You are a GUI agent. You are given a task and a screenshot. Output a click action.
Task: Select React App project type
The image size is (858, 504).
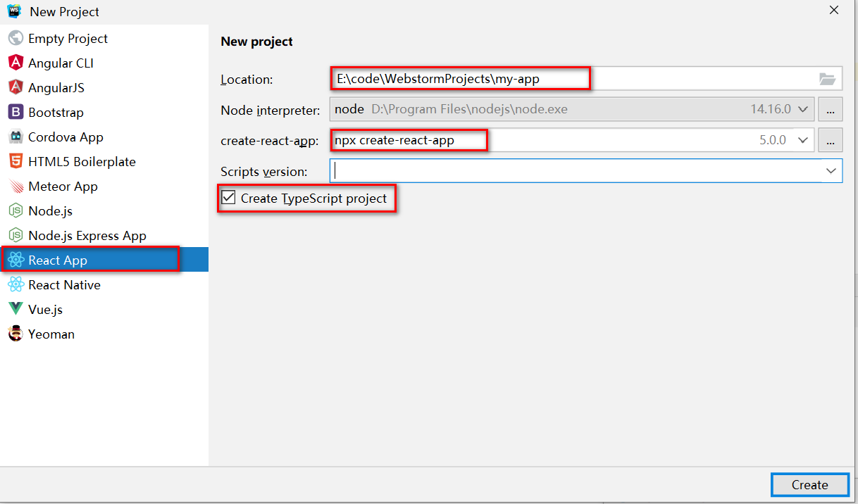(x=104, y=260)
